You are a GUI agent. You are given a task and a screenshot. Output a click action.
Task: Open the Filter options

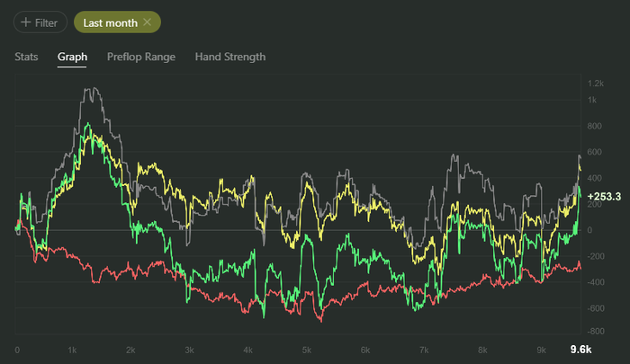click(40, 22)
